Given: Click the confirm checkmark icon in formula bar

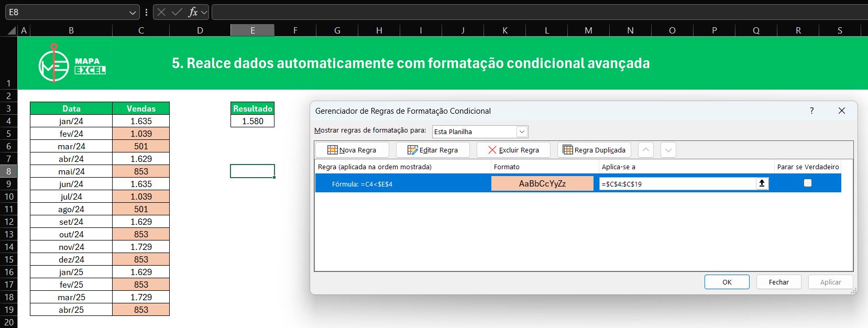Looking at the screenshot, I should click(x=177, y=12).
